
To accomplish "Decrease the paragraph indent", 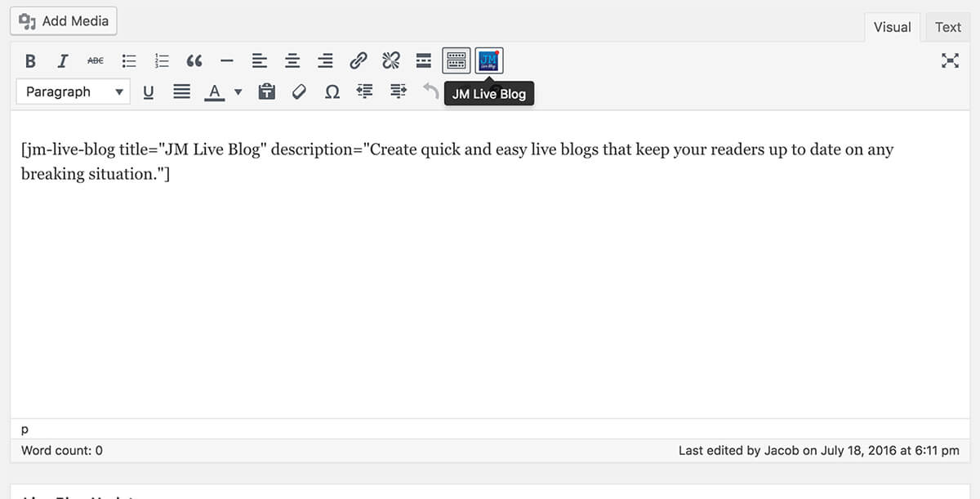I will click(x=365, y=92).
